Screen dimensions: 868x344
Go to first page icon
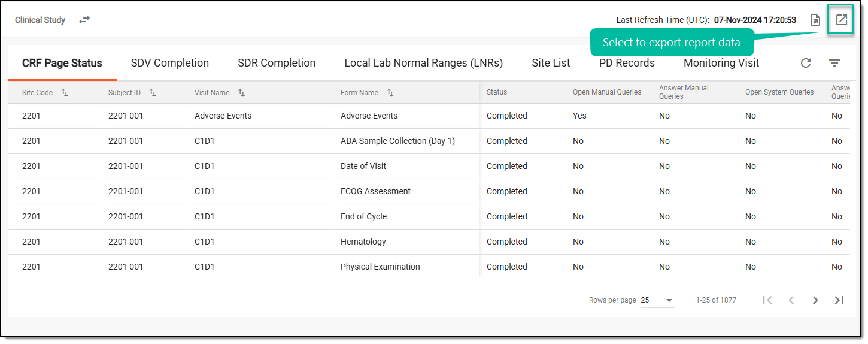click(x=767, y=300)
